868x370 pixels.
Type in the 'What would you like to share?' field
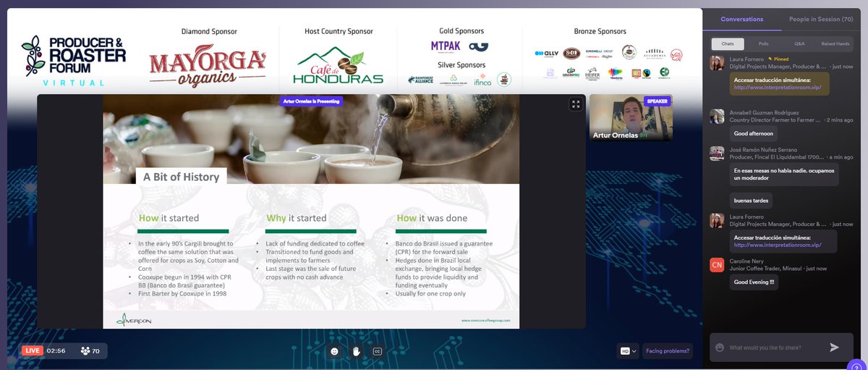775,348
